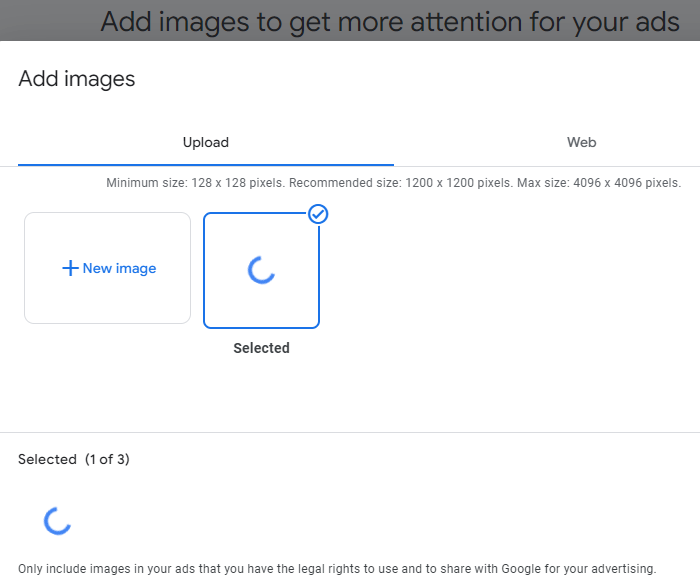Viewport: 700px width, 581px height.
Task: Open the Web tab
Action: (581, 142)
